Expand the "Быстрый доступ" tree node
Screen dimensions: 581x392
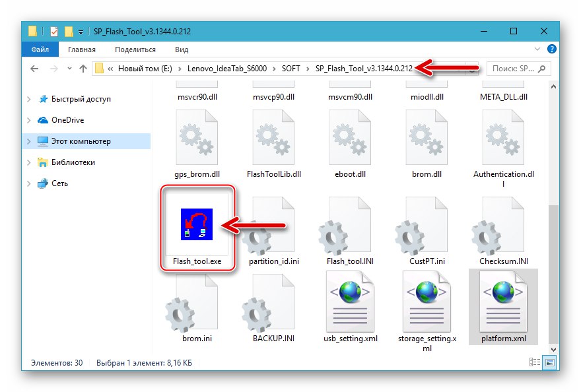click(28, 98)
